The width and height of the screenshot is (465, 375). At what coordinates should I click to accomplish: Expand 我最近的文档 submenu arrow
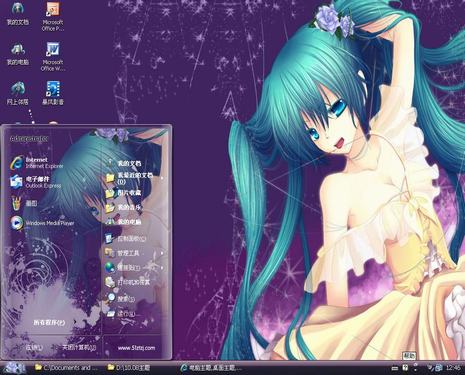[x=162, y=178]
